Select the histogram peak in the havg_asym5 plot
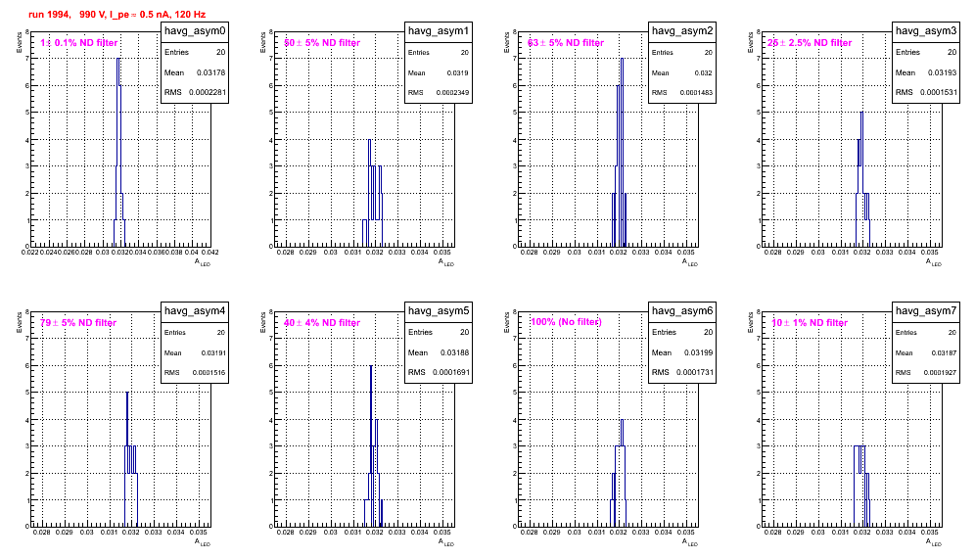 click(371, 366)
